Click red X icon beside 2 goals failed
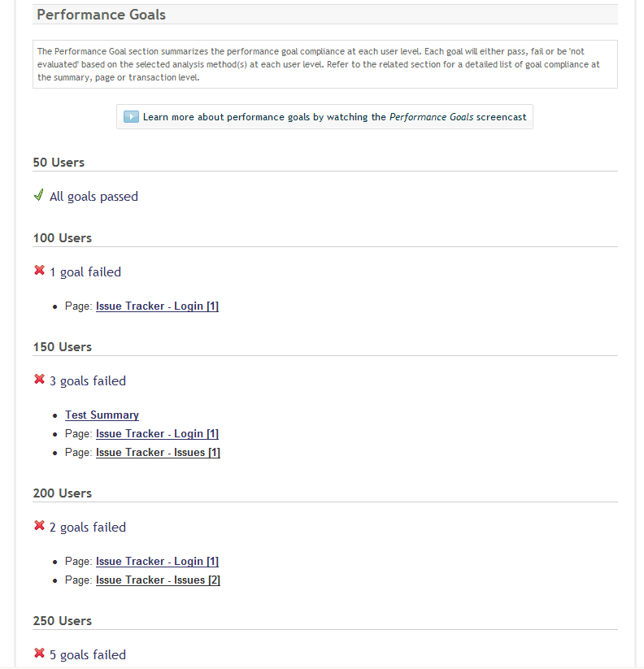Viewport: 644px width, 669px height. pos(39,526)
